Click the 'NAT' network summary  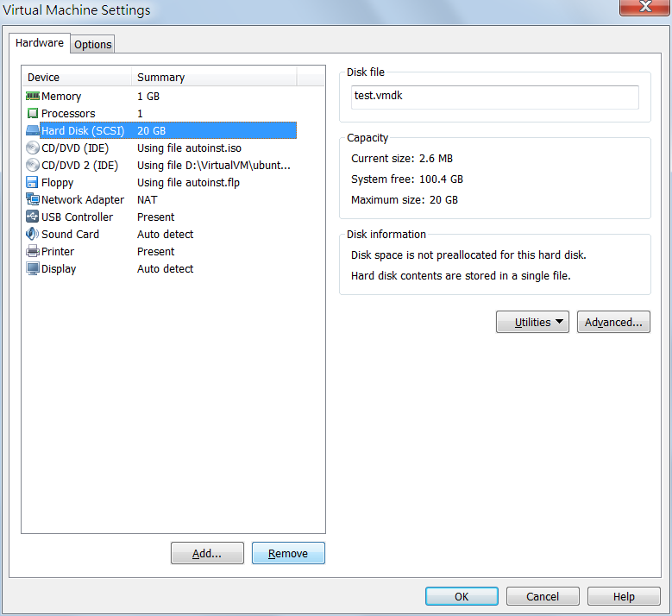[x=147, y=200]
